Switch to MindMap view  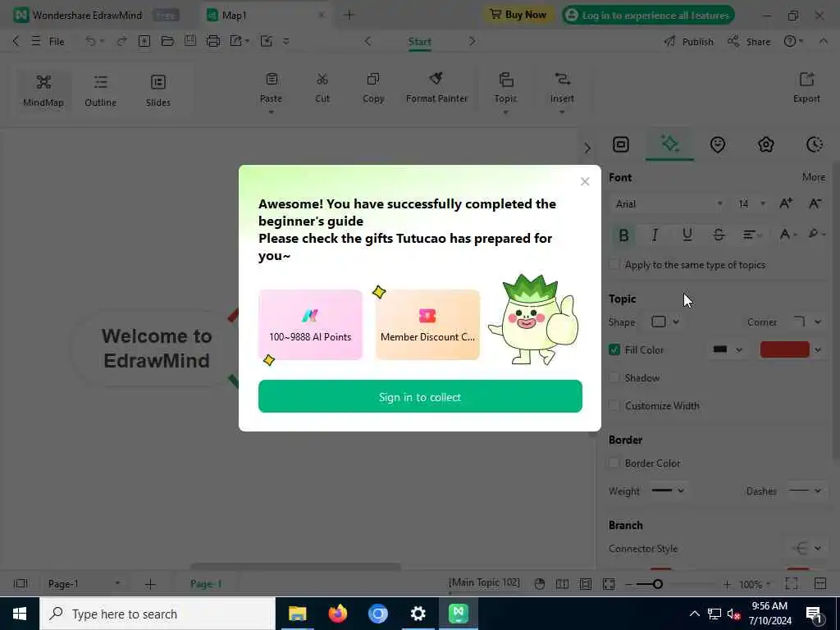pos(43,90)
